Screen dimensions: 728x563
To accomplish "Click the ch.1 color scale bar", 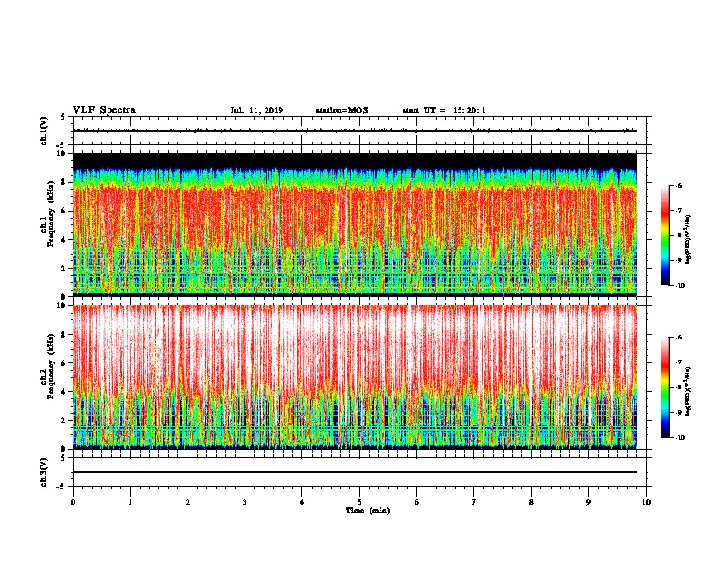I will [665, 236].
